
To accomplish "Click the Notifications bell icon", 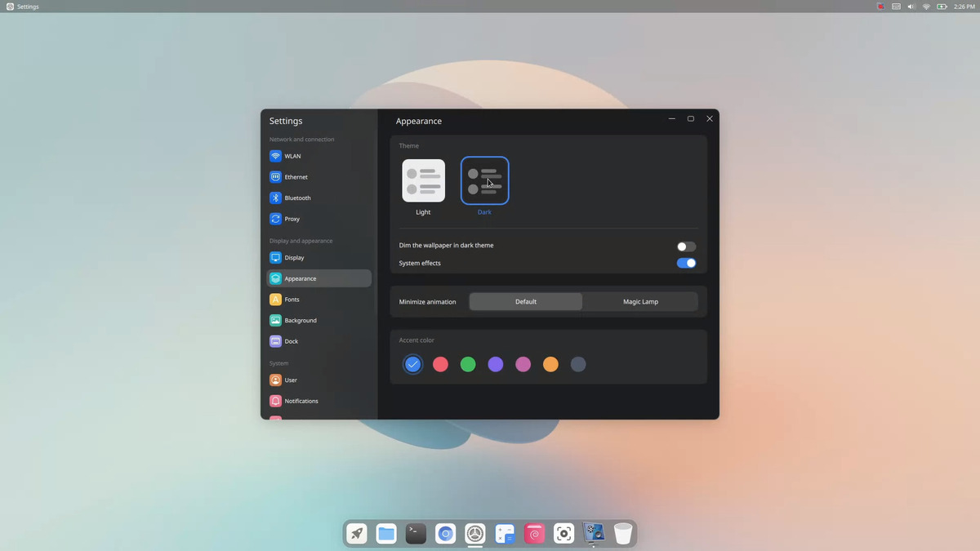I will (x=275, y=401).
